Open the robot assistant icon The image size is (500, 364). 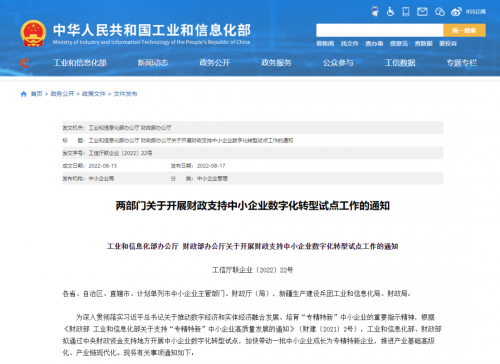375,12
